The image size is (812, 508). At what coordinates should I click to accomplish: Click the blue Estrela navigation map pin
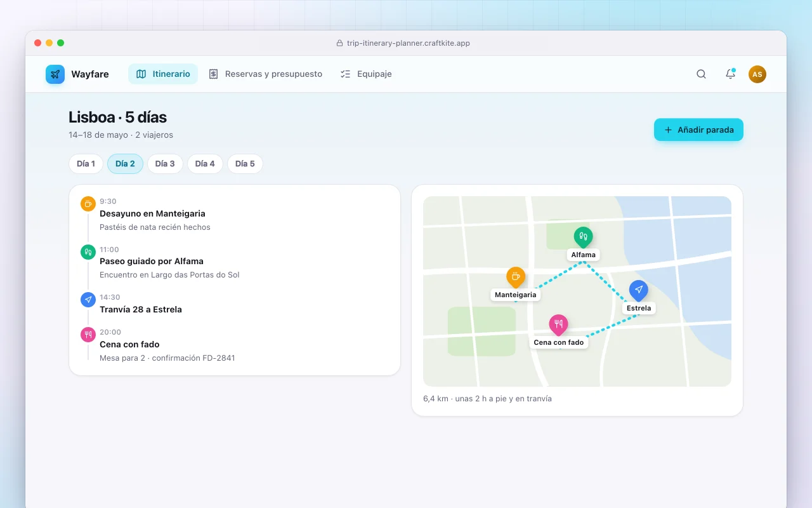pos(638,290)
